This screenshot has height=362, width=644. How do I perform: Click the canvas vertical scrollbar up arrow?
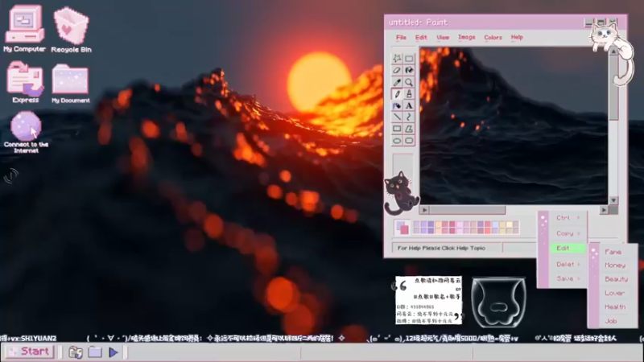tap(613, 52)
